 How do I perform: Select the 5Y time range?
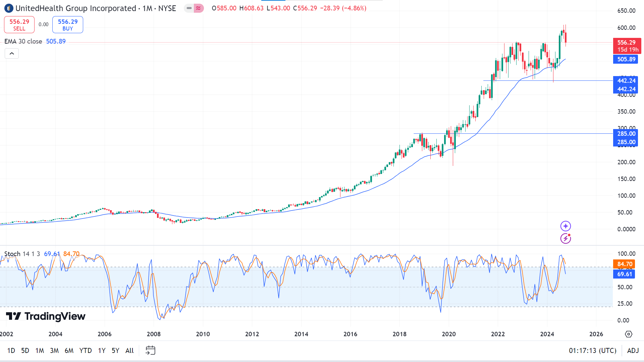coord(115,351)
